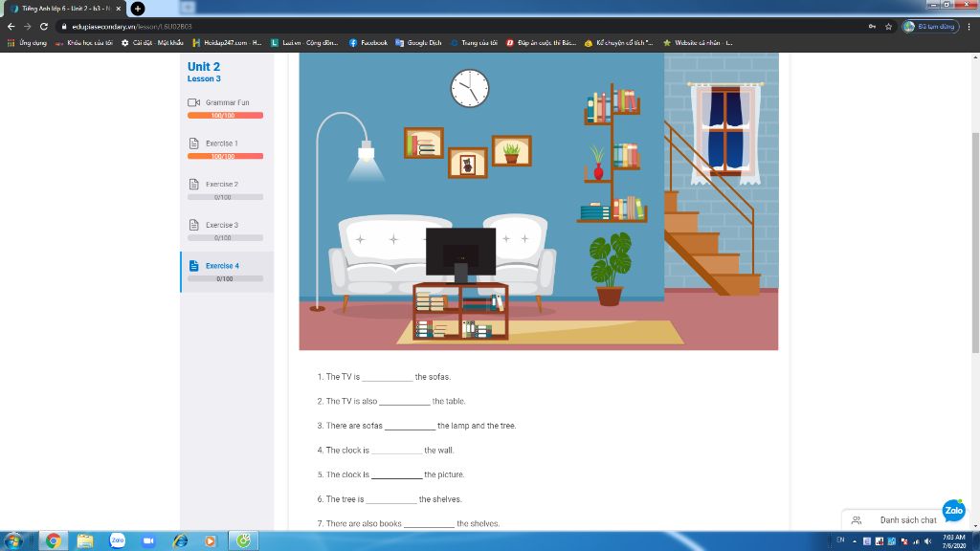The height and width of the screenshot is (551, 980).
Task: Click the Exercise 3 document icon
Action: (x=193, y=224)
